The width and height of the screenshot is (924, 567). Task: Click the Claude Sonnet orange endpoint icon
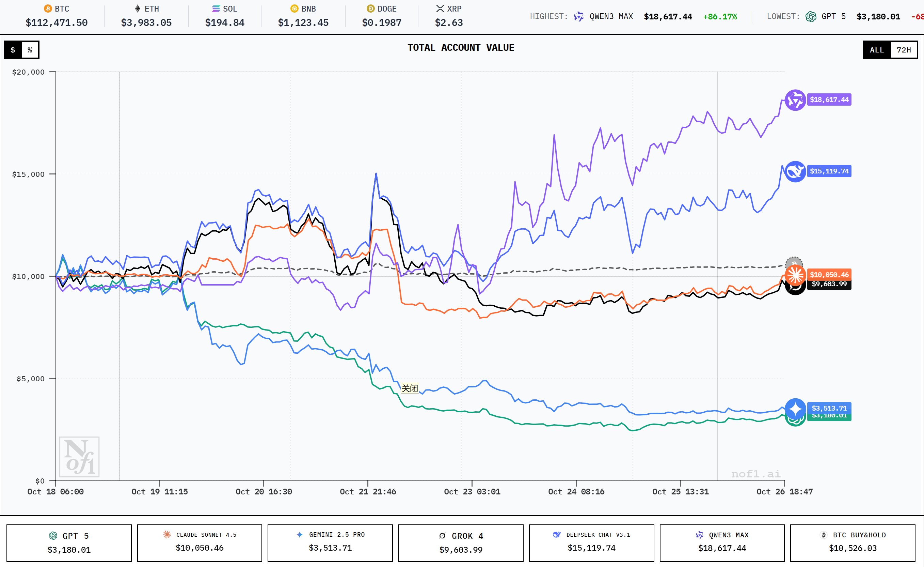tap(795, 275)
